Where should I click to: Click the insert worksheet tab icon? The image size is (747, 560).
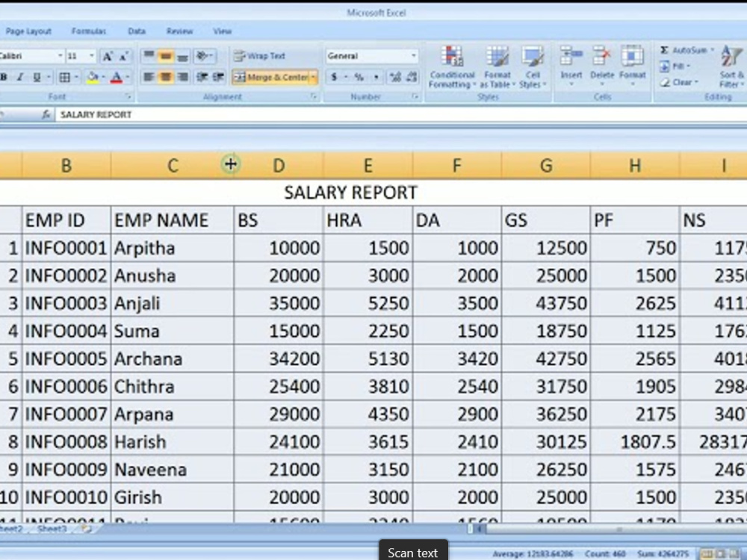tap(86, 529)
